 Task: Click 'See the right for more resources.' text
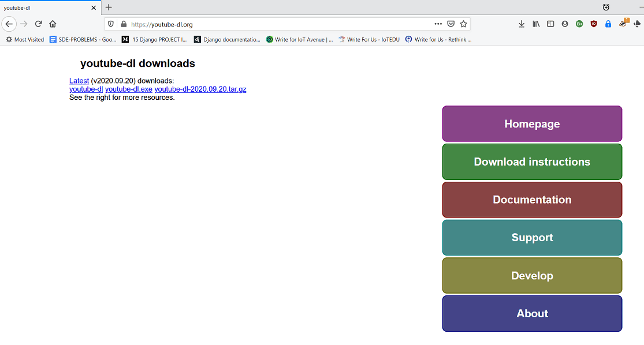tap(122, 97)
